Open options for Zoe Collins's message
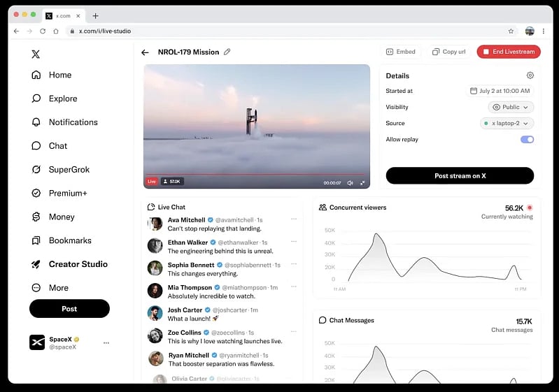 (x=294, y=331)
